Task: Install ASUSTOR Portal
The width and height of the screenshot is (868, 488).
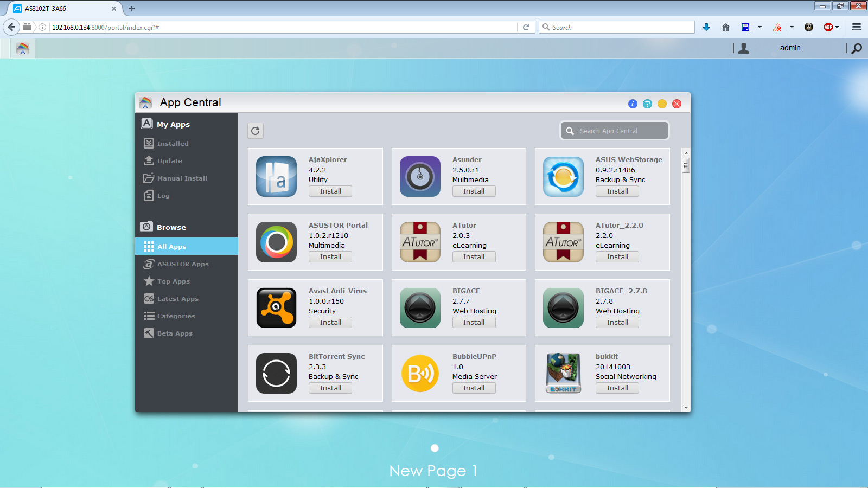Action: 330,257
